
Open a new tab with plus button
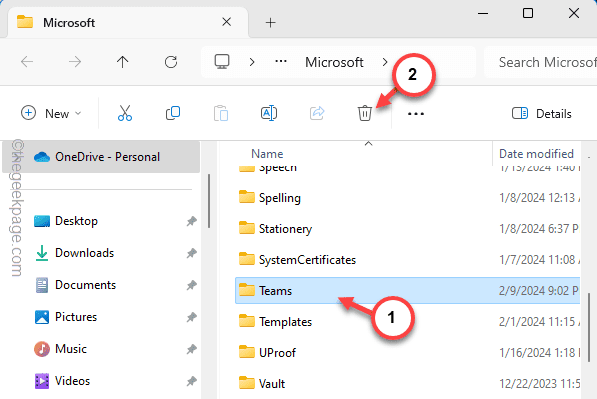270,23
